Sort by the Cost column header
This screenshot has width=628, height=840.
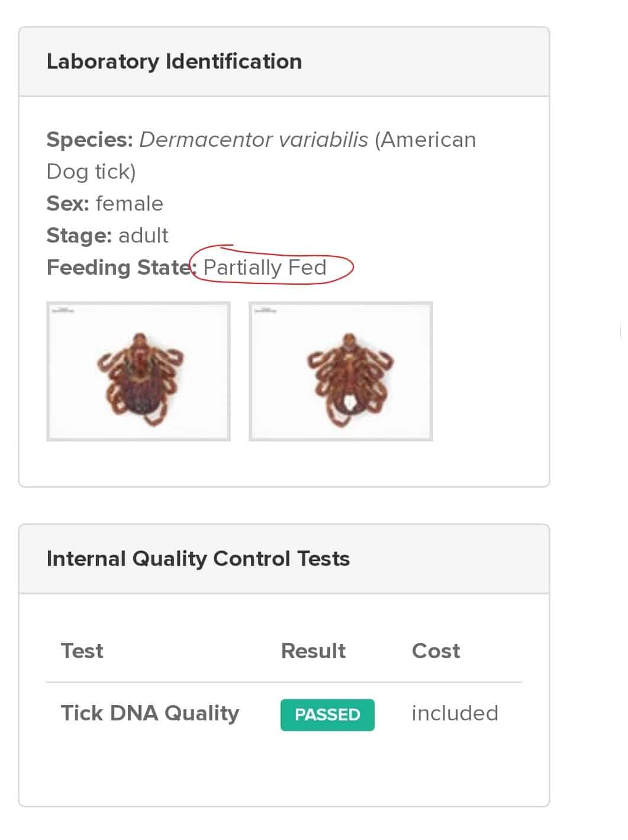pos(436,651)
